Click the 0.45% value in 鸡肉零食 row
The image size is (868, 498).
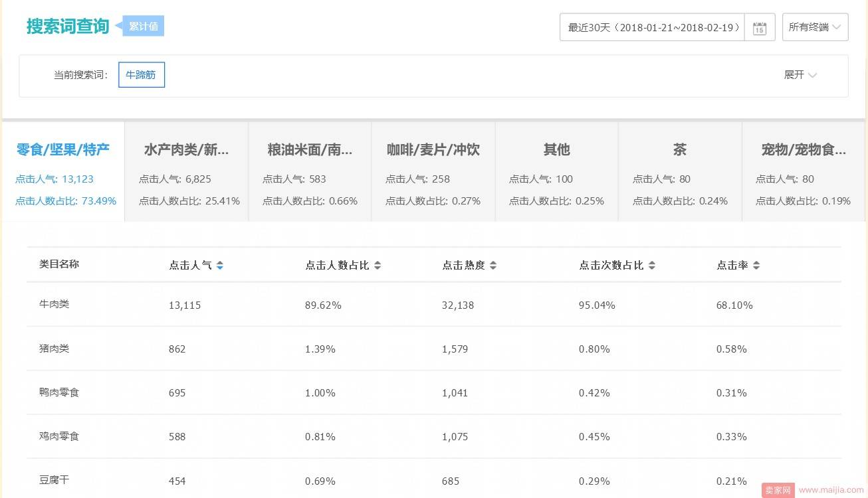tap(594, 437)
